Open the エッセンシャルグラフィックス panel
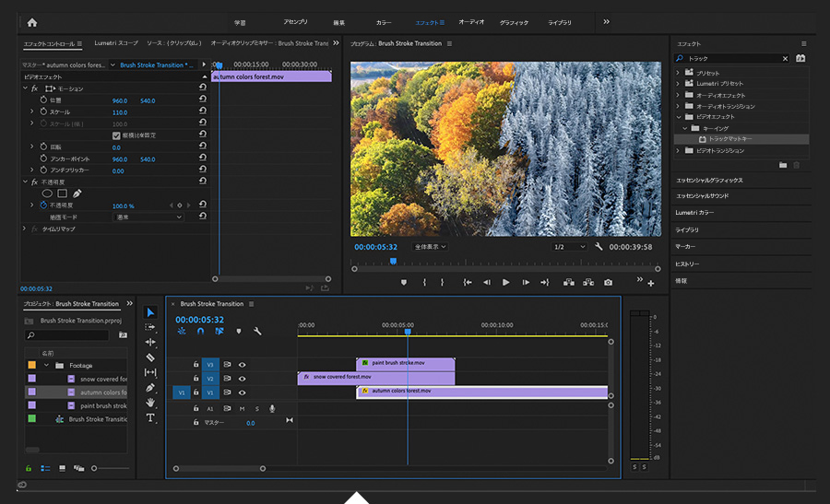The height and width of the screenshot is (504, 830). tap(709, 181)
